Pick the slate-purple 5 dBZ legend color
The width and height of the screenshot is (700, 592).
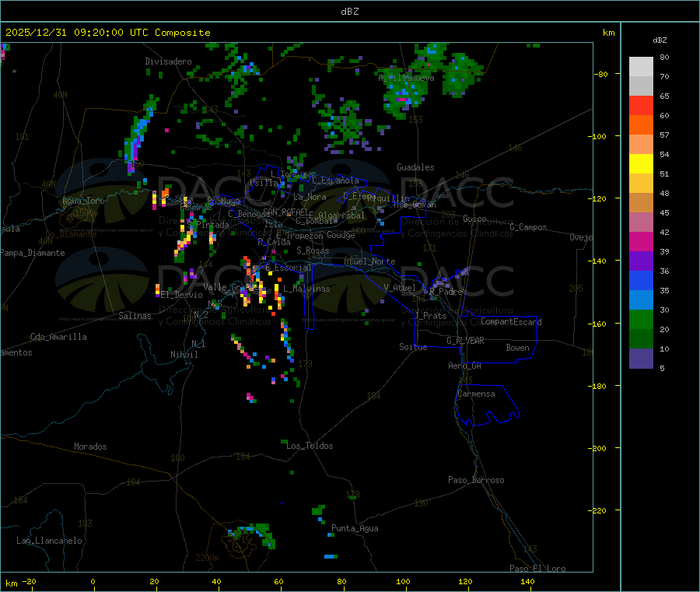pos(641,358)
